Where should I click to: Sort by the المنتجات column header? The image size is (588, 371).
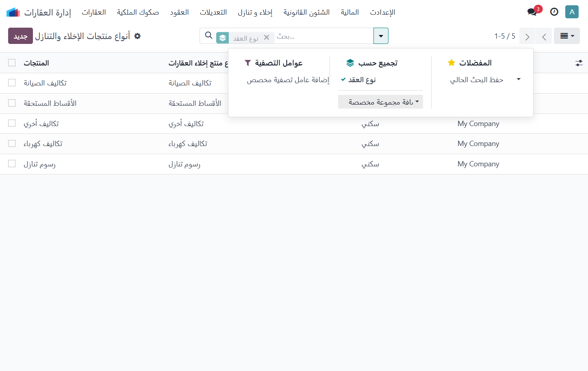pos(36,63)
